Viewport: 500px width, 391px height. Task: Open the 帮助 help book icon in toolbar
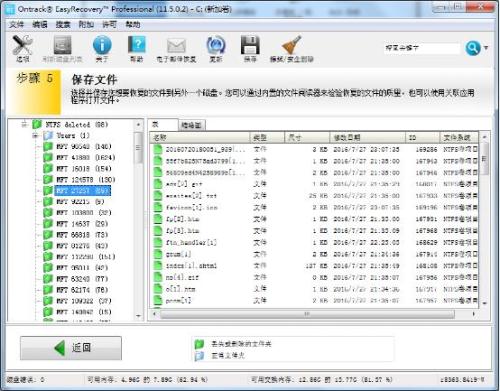tap(137, 45)
